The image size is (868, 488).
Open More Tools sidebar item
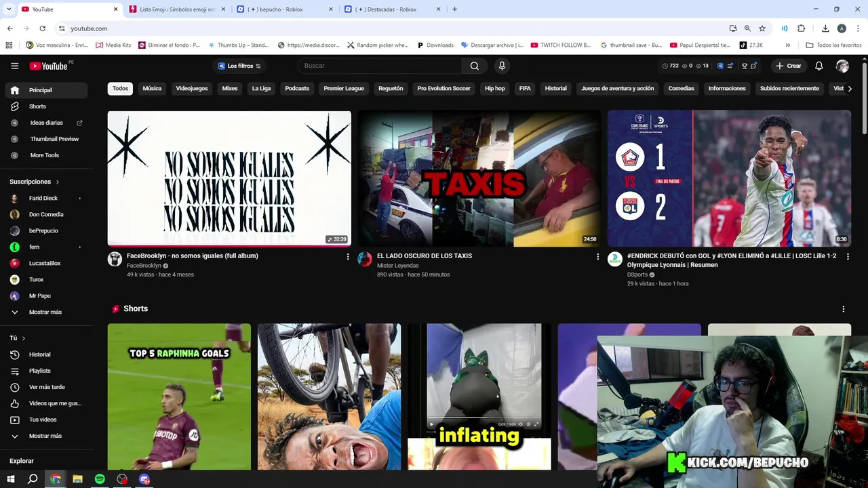pos(46,155)
